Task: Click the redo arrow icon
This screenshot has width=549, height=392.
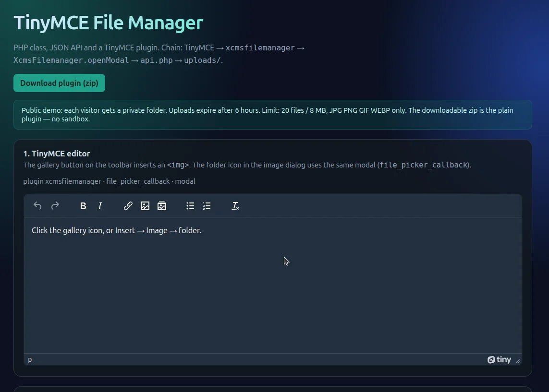Action: pos(55,206)
